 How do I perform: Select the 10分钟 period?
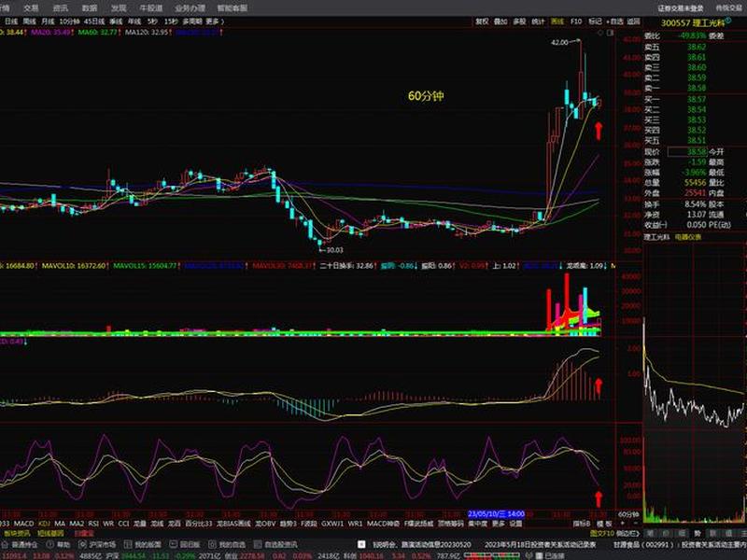click(69, 21)
